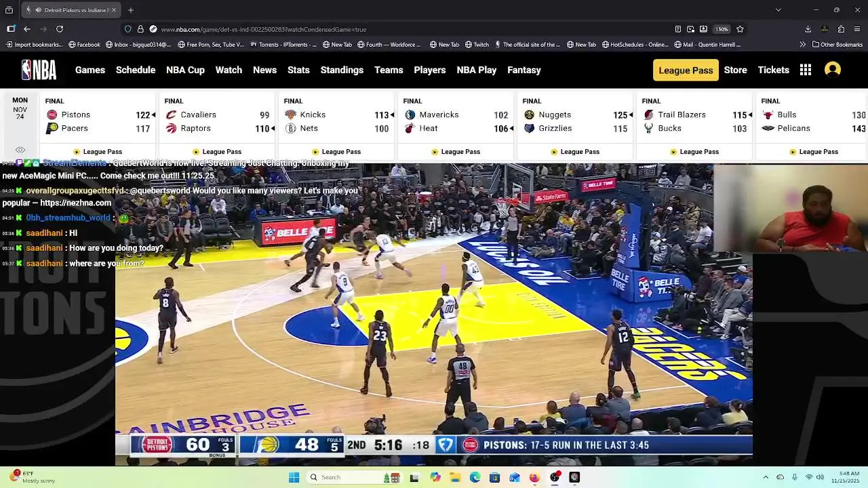The height and width of the screenshot is (488, 868).
Task: Bookmark this page with the star icon
Action: click(740, 29)
